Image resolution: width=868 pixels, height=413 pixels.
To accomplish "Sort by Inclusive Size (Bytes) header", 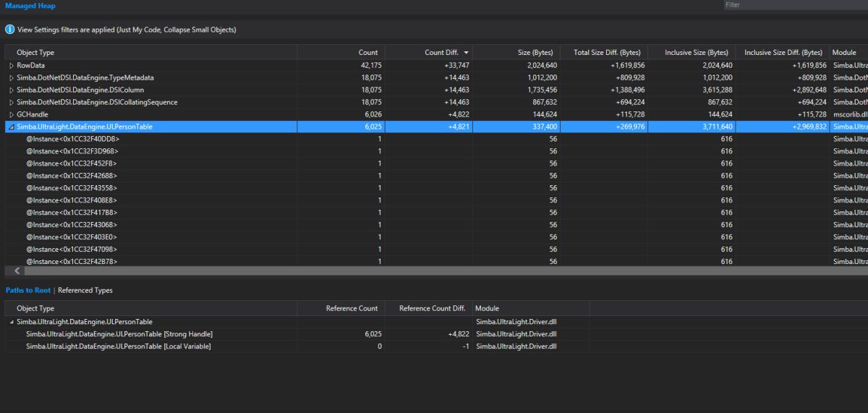I will click(x=692, y=52).
